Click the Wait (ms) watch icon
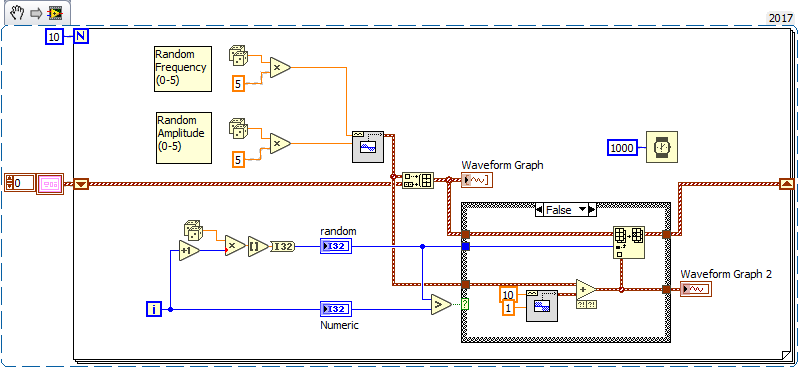This screenshot has width=799, height=368. pyautogui.click(x=662, y=147)
